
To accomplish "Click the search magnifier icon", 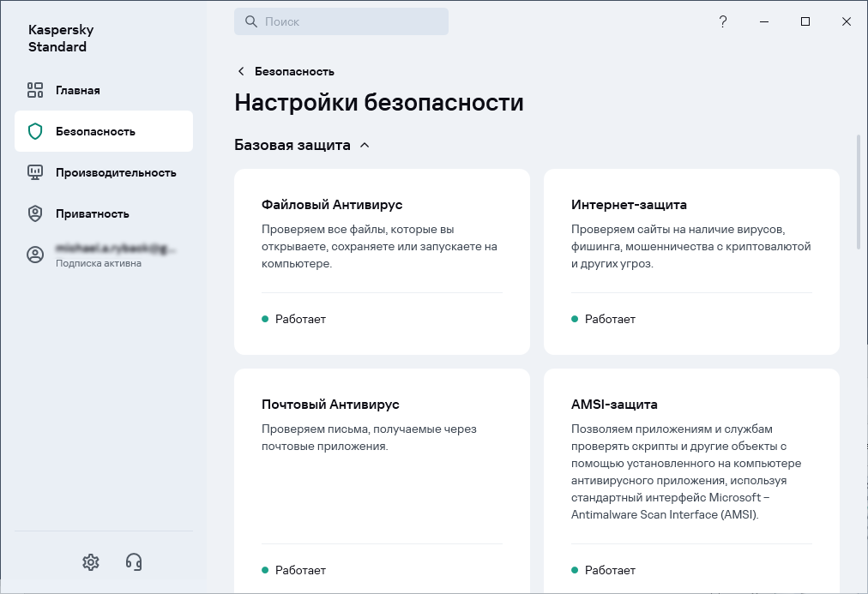I will [251, 22].
